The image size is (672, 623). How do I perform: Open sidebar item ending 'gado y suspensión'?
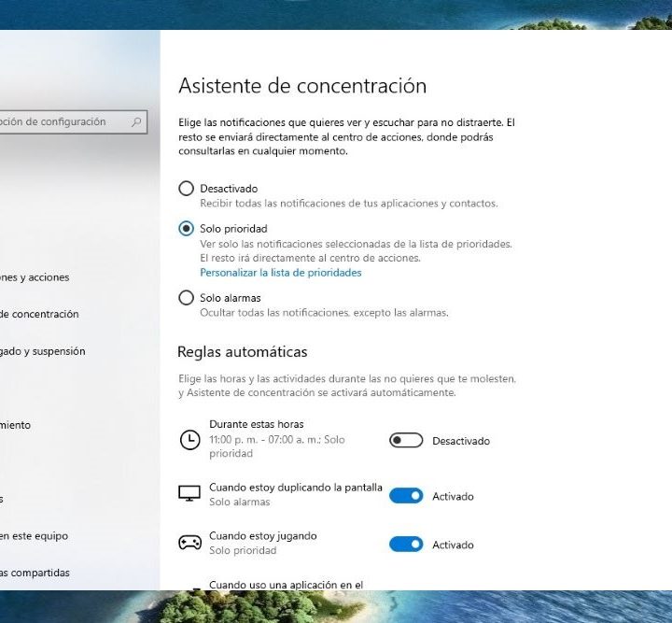tap(42, 351)
